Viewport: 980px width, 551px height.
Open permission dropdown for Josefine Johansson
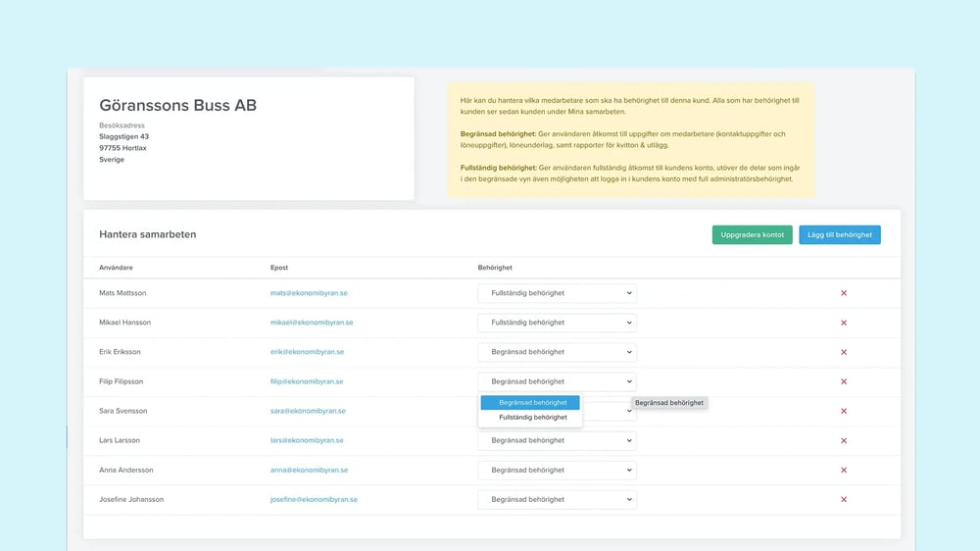pos(557,499)
